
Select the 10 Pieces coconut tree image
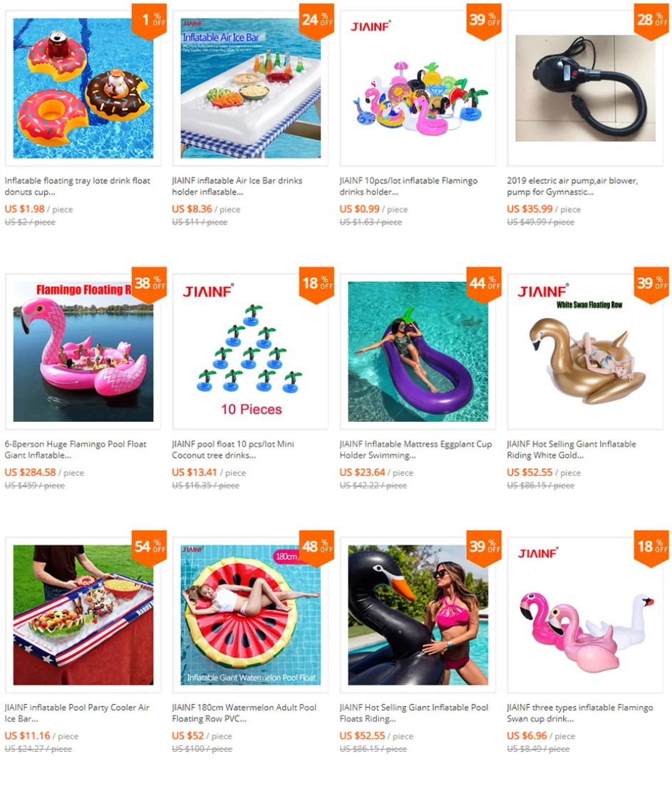(x=250, y=351)
